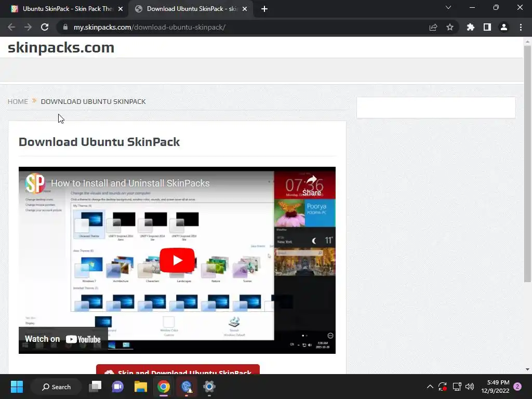Click the browser forward arrow
The width and height of the screenshot is (532, 399).
[28, 27]
